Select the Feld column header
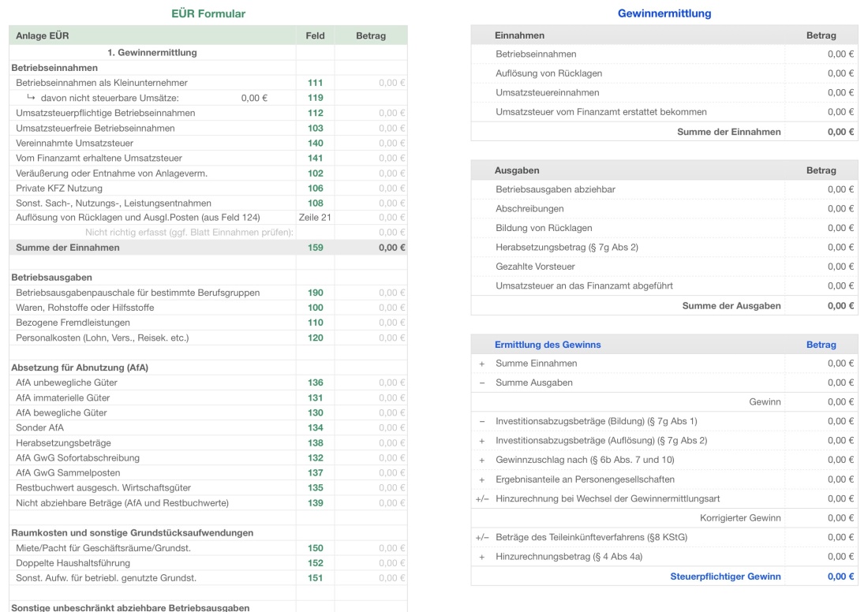This screenshot has width=868, height=612. coord(313,35)
